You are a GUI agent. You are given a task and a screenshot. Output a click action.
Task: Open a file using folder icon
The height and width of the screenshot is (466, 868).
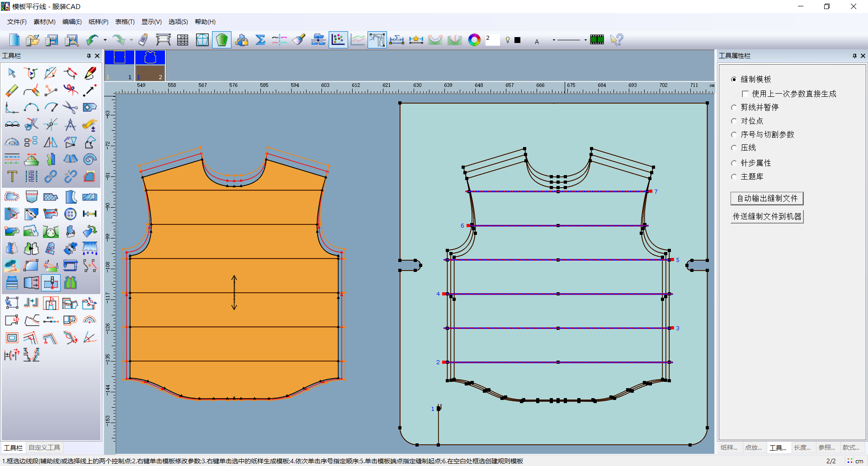click(33, 40)
